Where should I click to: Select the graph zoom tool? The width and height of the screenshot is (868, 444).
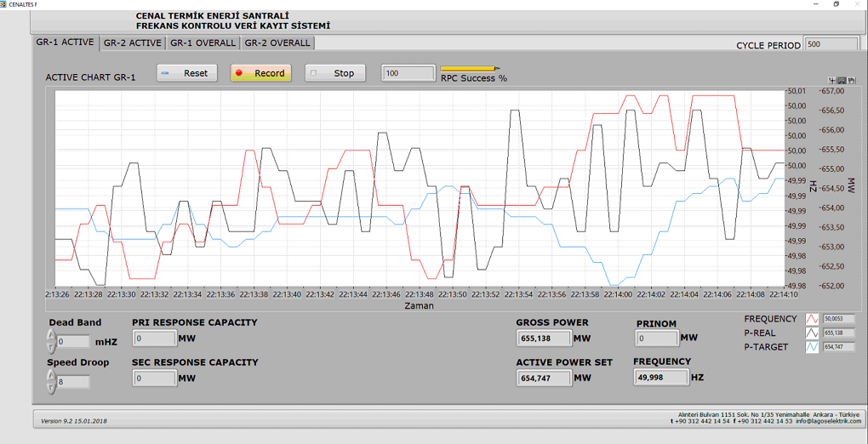(x=842, y=80)
